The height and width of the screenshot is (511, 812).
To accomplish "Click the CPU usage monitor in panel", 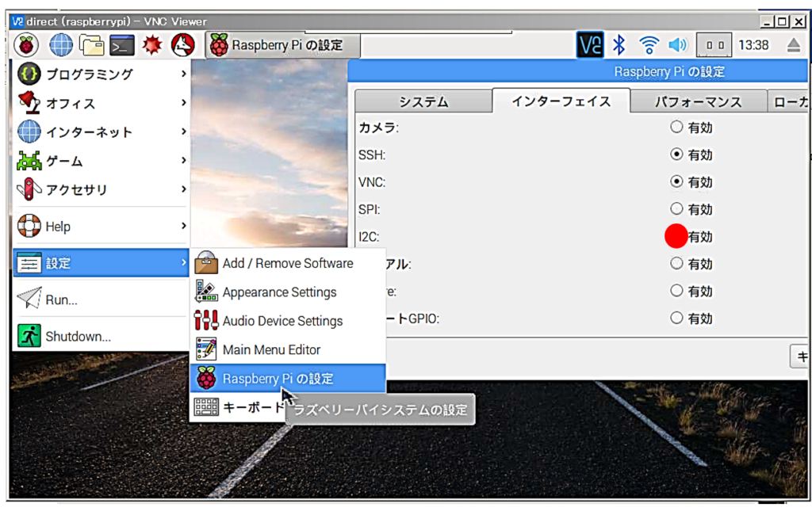I will [x=714, y=45].
